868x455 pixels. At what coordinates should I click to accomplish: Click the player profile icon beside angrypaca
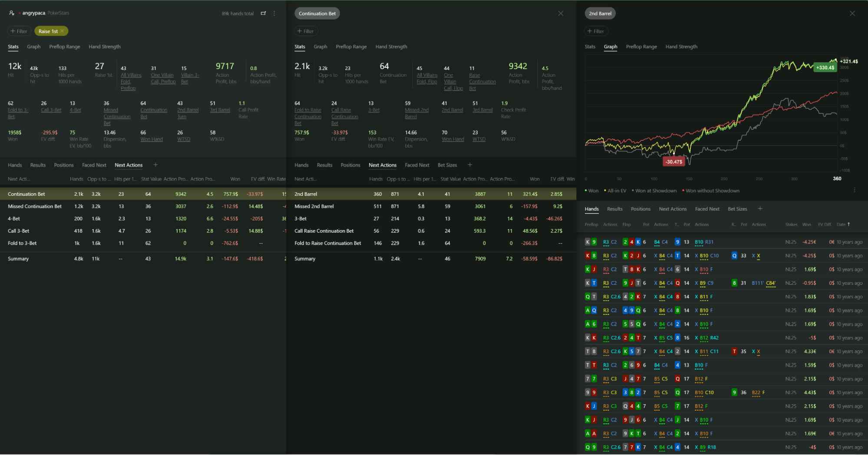point(12,13)
